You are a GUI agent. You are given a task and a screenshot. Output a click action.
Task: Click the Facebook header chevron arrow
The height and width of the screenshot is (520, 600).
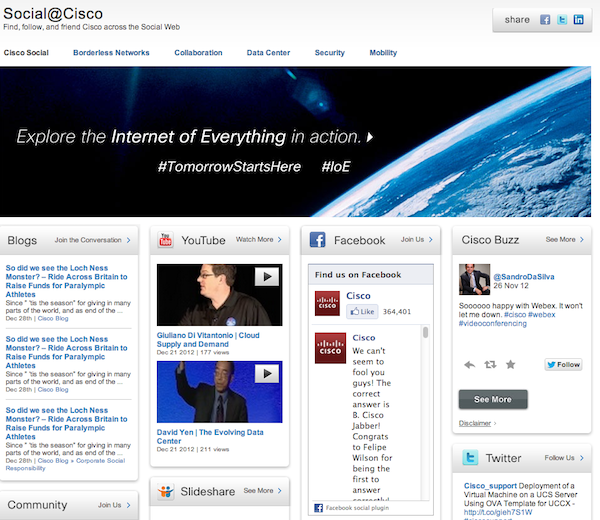[430, 240]
